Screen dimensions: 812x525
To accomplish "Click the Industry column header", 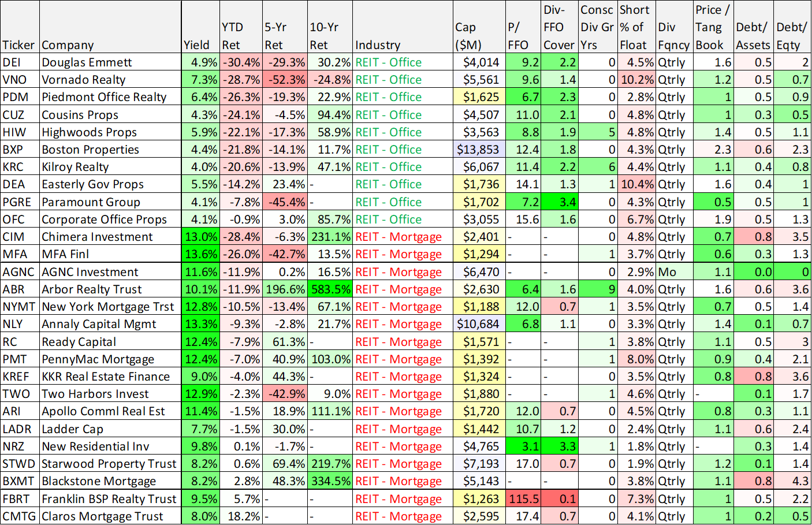I will (403, 27).
